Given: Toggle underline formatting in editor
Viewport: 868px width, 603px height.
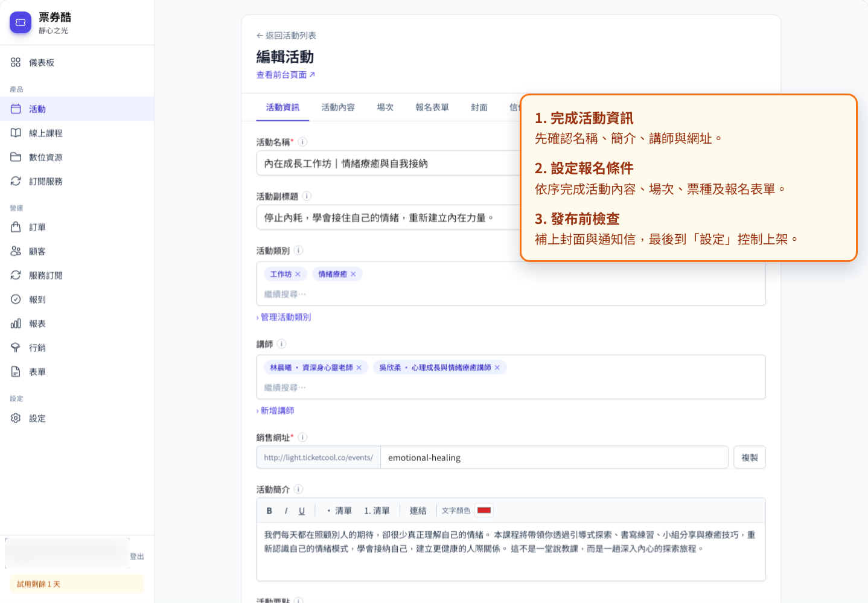Looking at the screenshot, I should click(302, 511).
